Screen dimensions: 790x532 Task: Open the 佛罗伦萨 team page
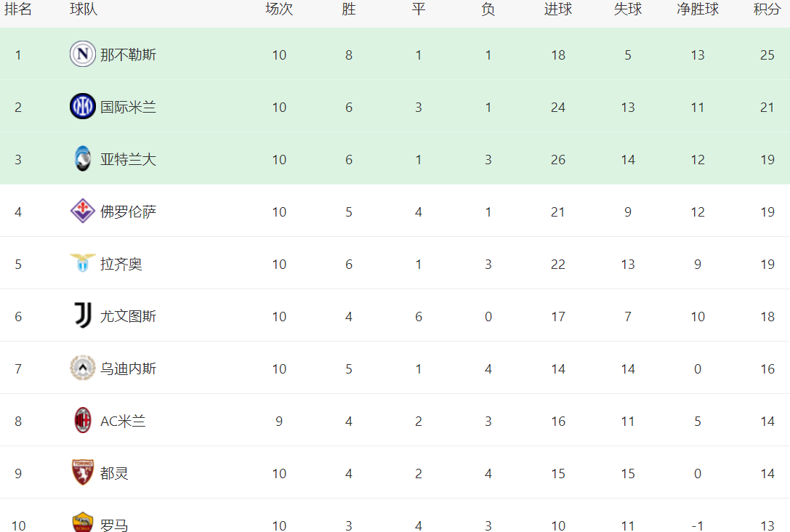coord(128,211)
